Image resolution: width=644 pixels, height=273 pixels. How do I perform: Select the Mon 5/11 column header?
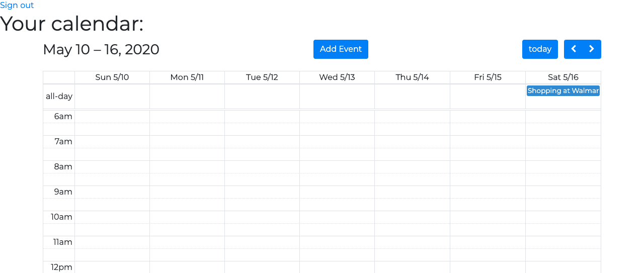point(187,77)
